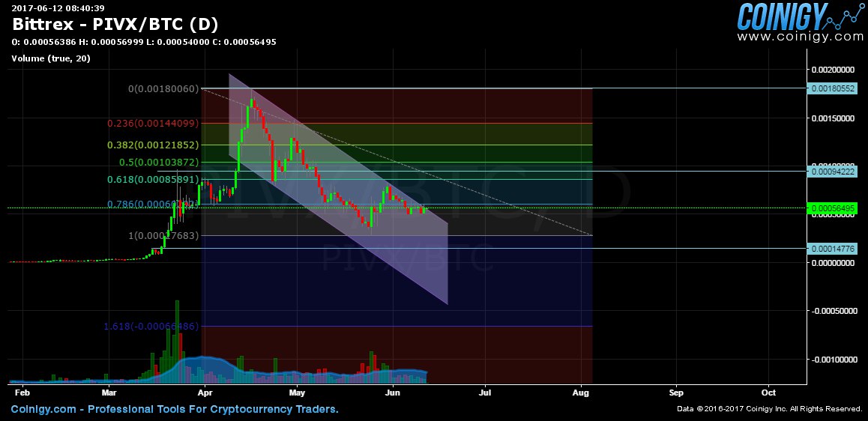Click the May date axis label
The height and width of the screenshot is (421, 868).
point(298,393)
